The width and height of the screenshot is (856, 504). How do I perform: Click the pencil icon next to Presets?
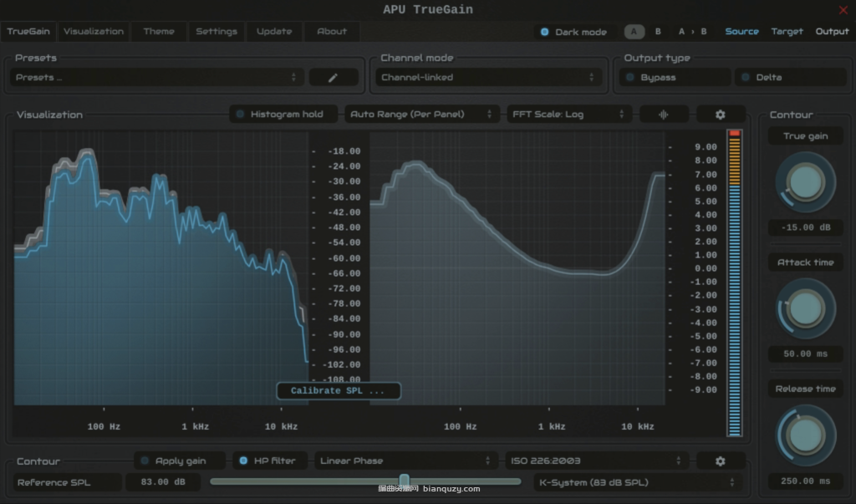pos(333,76)
